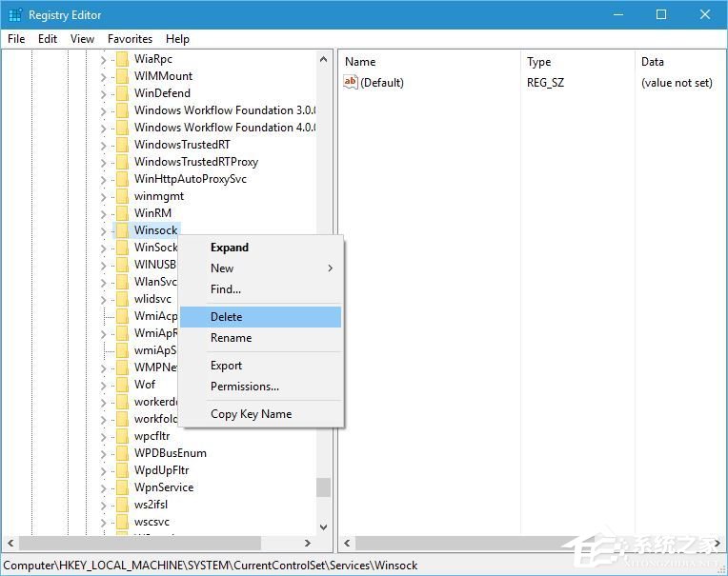The width and height of the screenshot is (728, 576).
Task: Open the Favorites menu
Action: tap(130, 39)
